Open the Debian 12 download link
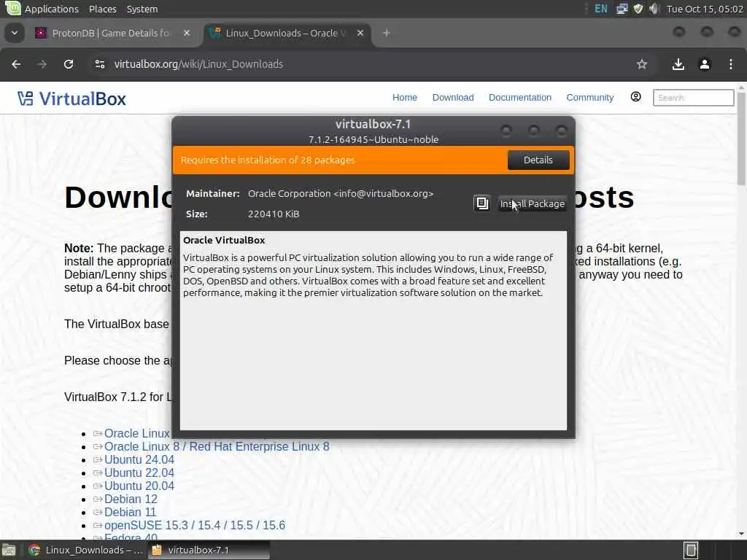The width and height of the screenshot is (747, 560). [x=131, y=499]
